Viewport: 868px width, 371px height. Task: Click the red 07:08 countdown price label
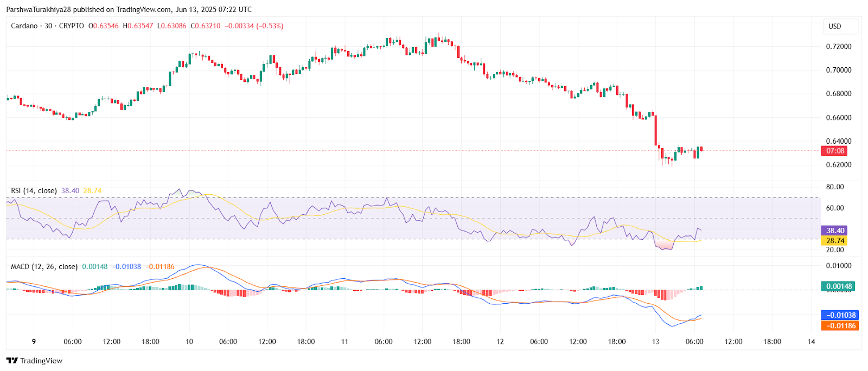(x=834, y=151)
